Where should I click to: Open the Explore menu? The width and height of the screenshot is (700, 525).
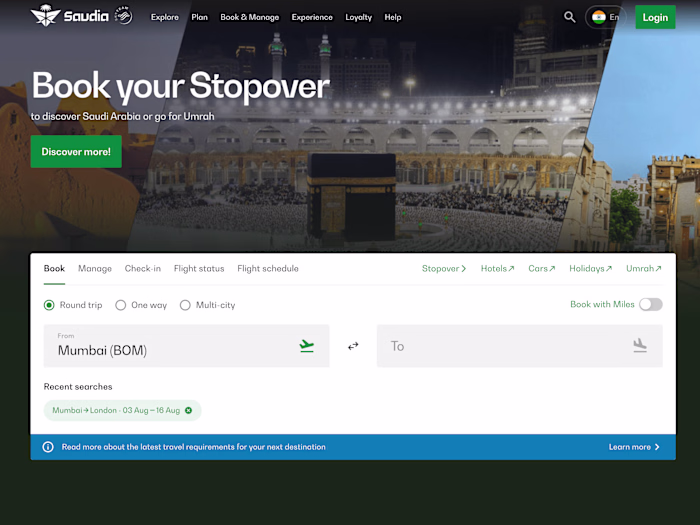pyautogui.click(x=165, y=17)
